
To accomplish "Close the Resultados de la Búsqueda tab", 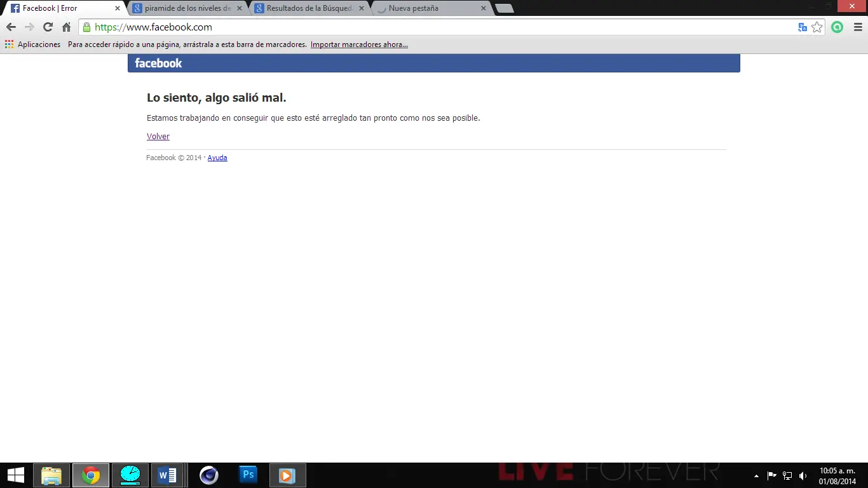I will [362, 8].
